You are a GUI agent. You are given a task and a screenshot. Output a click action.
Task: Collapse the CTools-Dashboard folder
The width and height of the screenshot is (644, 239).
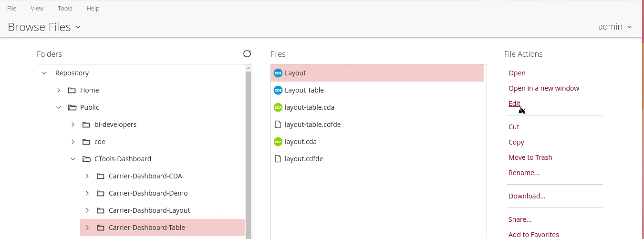click(73, 159)
